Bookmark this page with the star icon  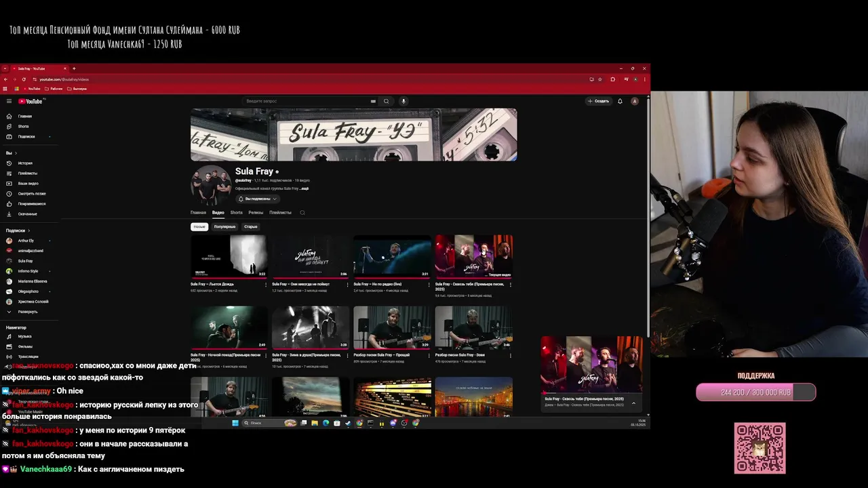point(600,79)
